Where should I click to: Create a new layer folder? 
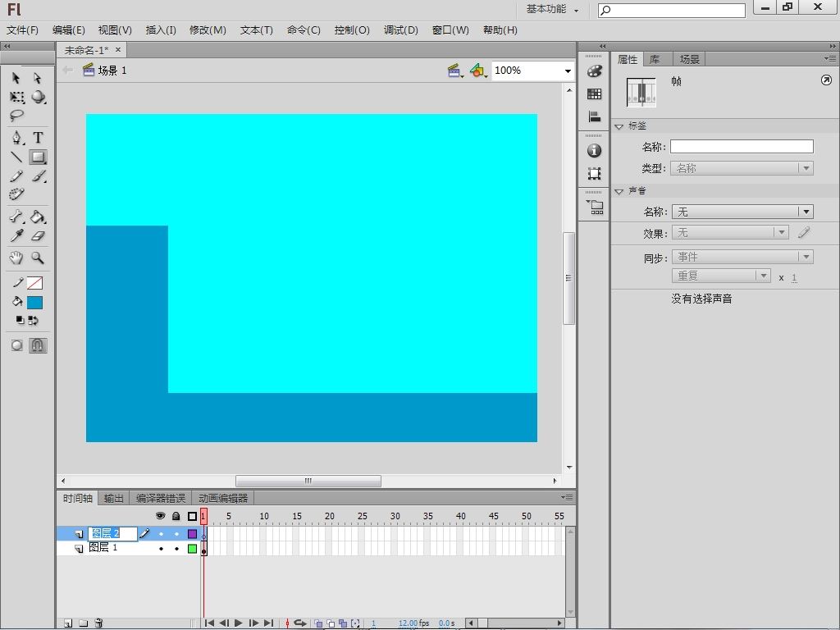pyautogui.click(x=84, y=623)
